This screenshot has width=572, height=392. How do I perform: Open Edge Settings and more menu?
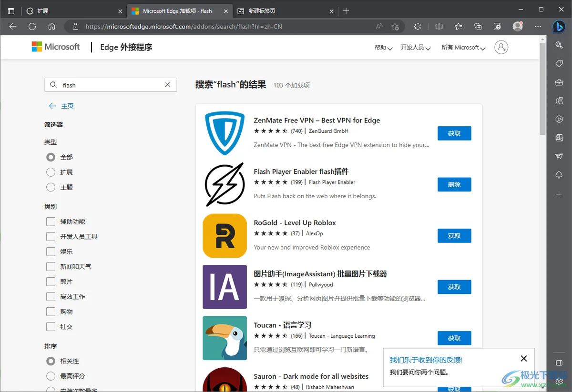(538, 27)
